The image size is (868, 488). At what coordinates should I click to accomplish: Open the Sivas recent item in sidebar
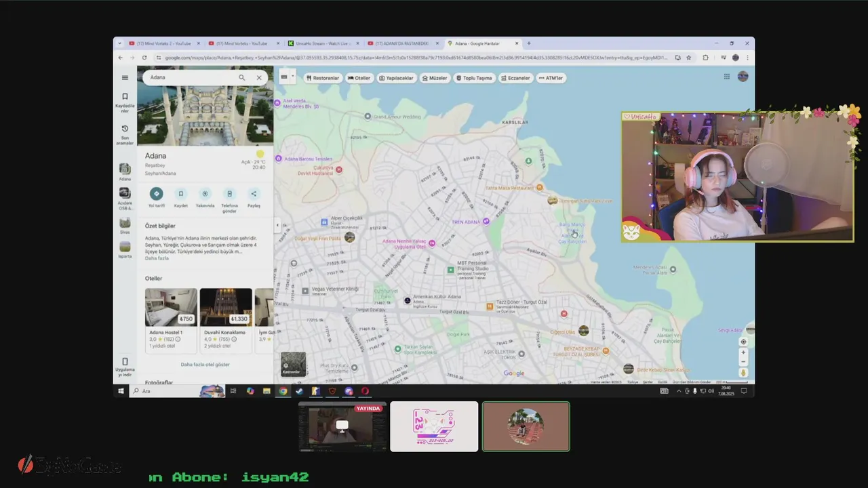[x=125, y=225]
